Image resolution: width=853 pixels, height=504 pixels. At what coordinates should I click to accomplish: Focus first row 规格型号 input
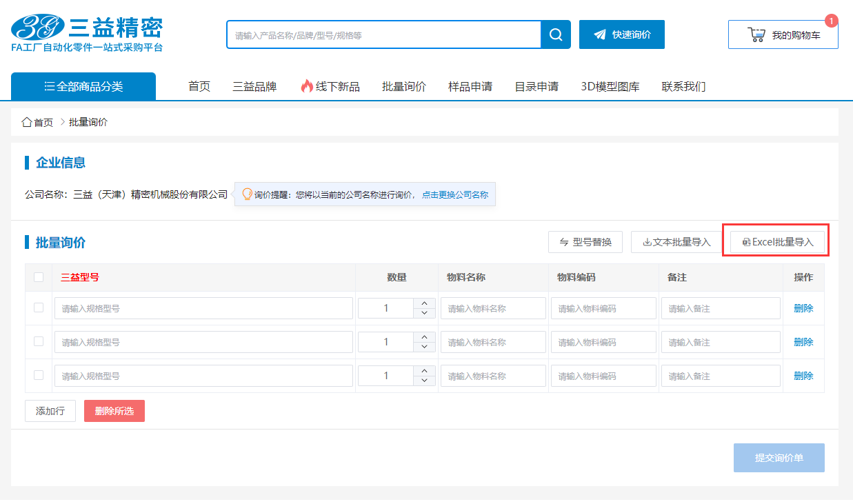point(203,308)
